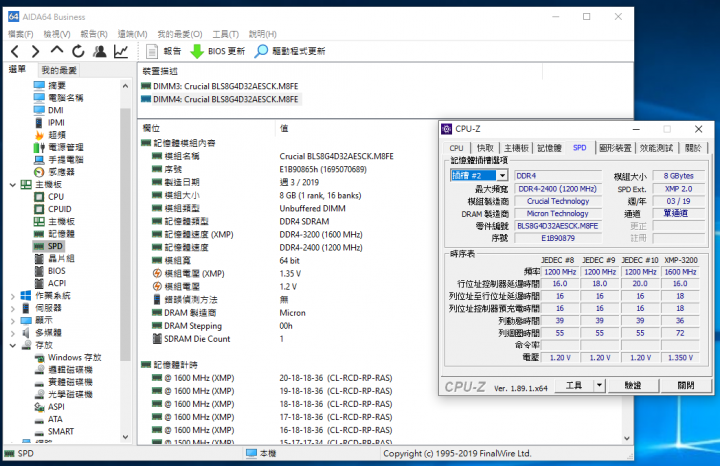
Task: Switch to the AIDA64 favorites sidebar tab
Action: coord(59,70)
